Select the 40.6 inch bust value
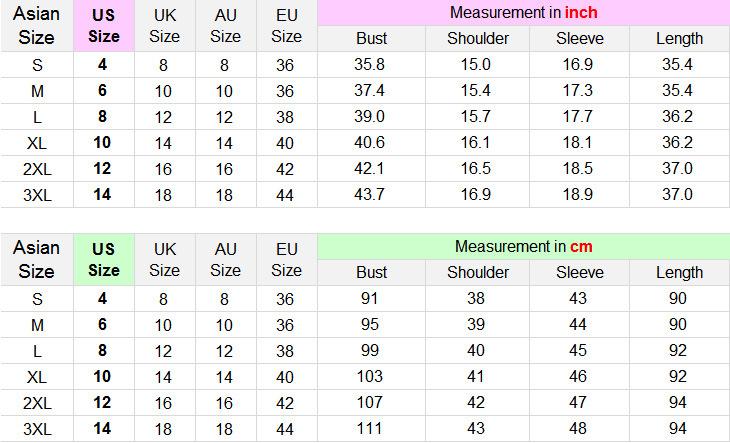The height and width of the screenshot is (443, 730). (371, 142)
